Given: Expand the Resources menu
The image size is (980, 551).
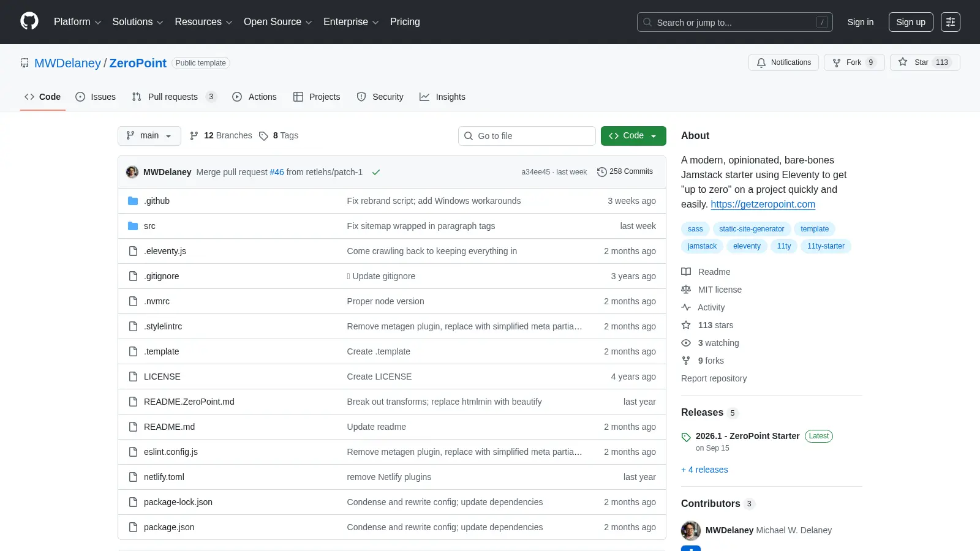Looking at the screenshot, I should 203,22.
